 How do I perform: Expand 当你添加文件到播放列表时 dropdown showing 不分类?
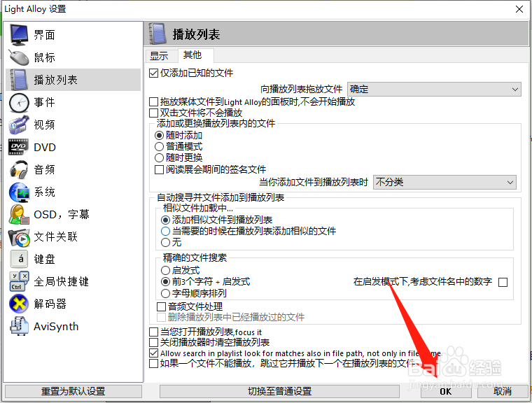pyautogui.click(x=444, y=182)
